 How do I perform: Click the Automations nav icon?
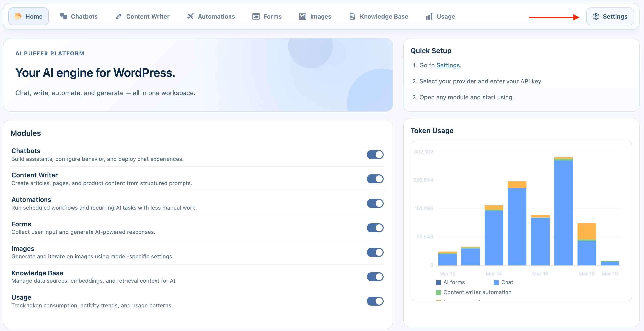pyautogui.click(x=190, y=16)
